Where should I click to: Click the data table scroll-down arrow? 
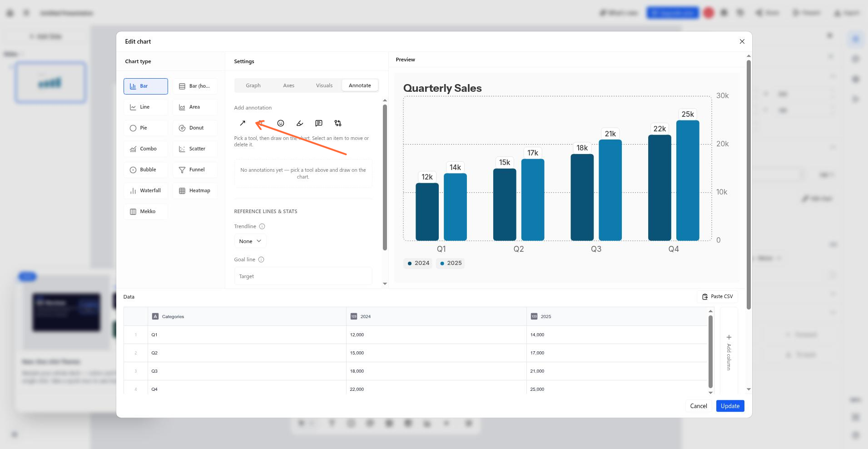(x=710, y=393)
